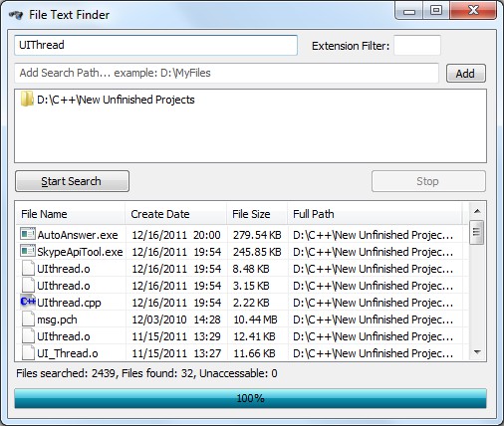Viewport: 504px width, 426px height.
Task: Sort by the Create Date column header
Action: (176, 214)
